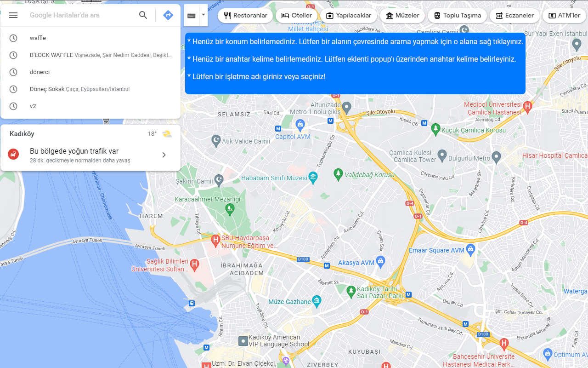
Task: Open the Google Maps main menu
Action: point(13,15)
